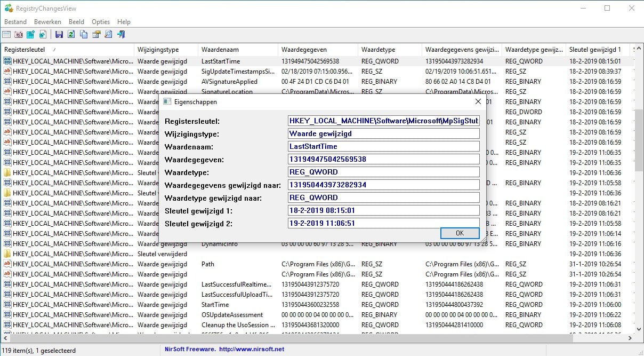Click inside the Waardenaam field showing LastStartTime
644x356 pixels.
(x=382, y=146)
